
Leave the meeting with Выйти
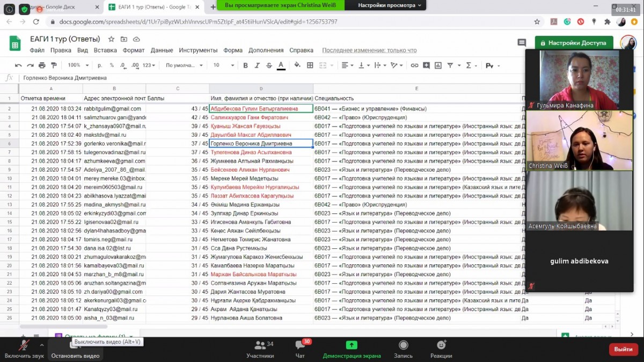click(x=623, y=349)
